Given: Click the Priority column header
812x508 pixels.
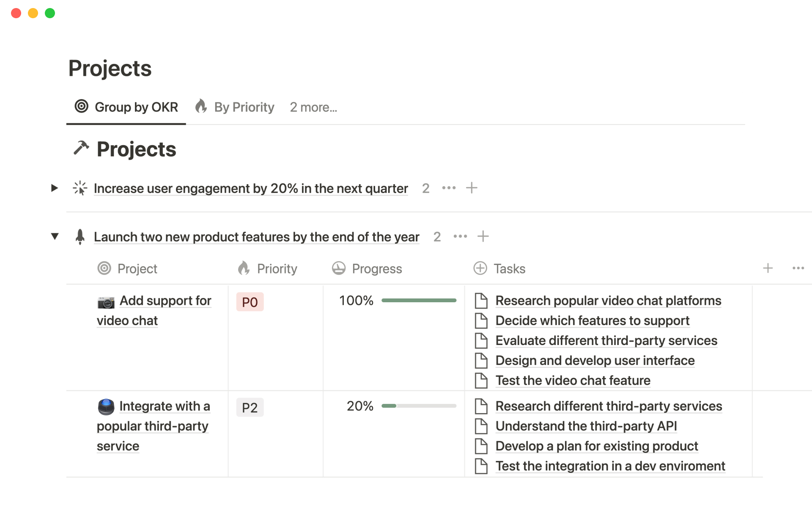Looking at the screenshot, I should (277, 269).
